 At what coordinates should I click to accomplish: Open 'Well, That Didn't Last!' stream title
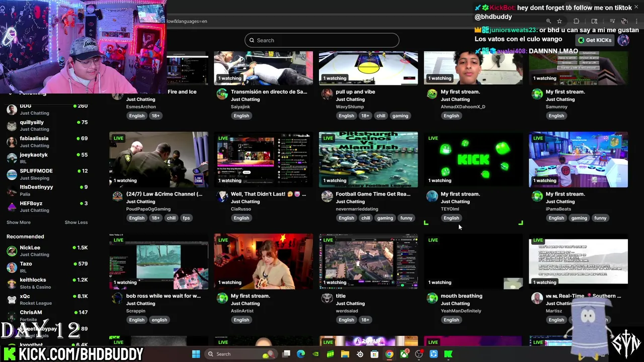[x=268, y=194]
